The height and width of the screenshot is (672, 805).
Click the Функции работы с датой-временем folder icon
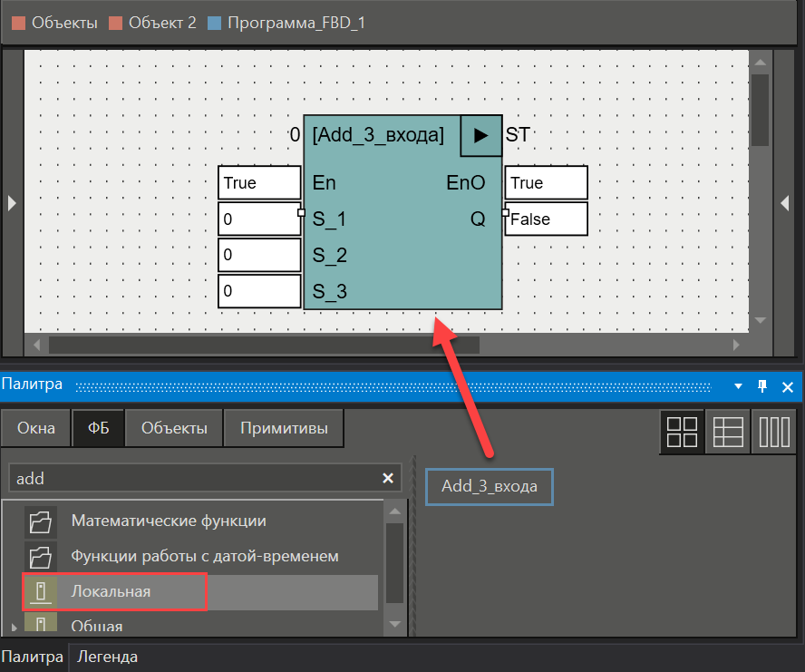coord(40,556)
